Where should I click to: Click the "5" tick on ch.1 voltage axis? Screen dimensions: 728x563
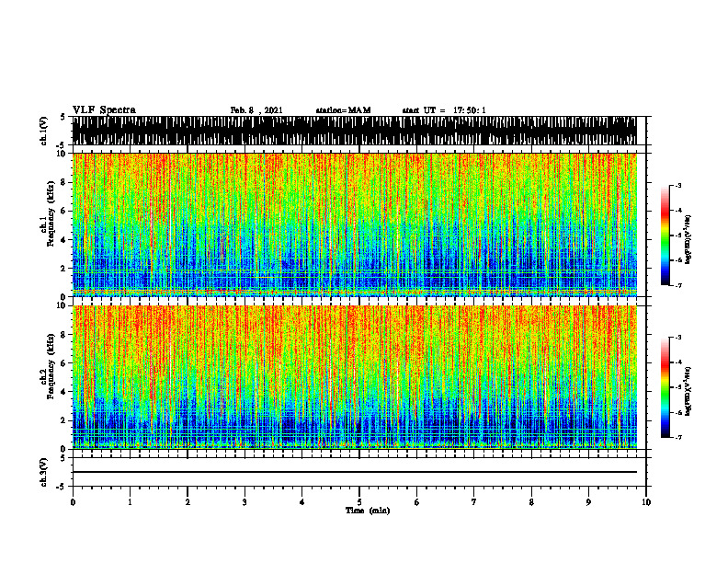coord(63,117)
